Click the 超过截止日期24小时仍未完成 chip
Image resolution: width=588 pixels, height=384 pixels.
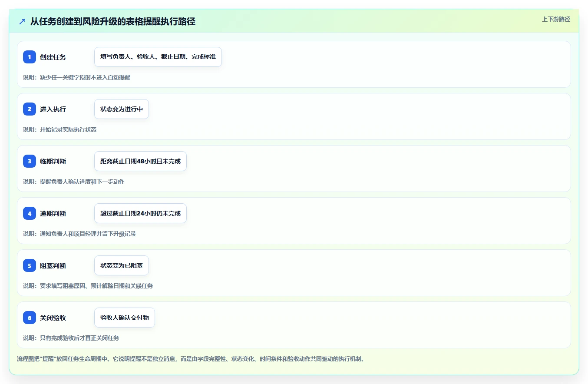pos(140,213)
